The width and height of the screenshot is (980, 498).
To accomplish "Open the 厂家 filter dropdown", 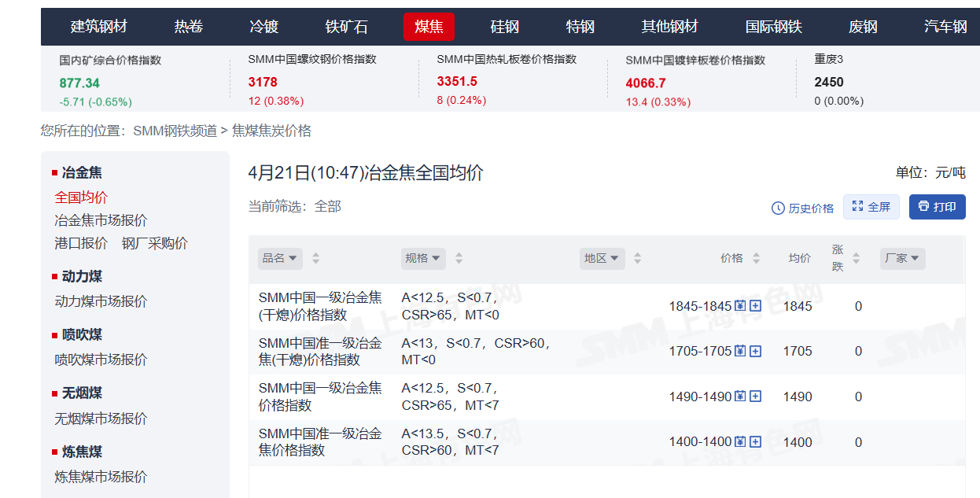I will pyautogui.click(x=902, y=258).
